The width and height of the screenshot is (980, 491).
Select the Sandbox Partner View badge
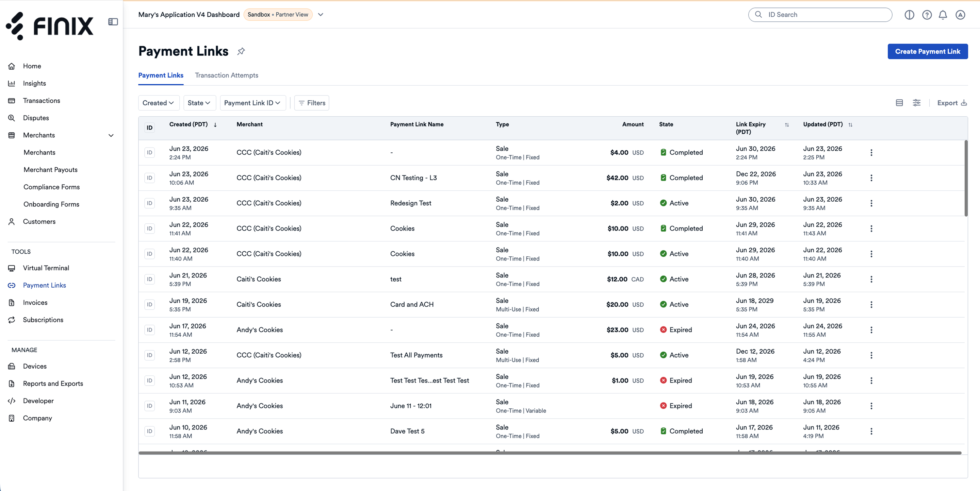pos(278,15)
